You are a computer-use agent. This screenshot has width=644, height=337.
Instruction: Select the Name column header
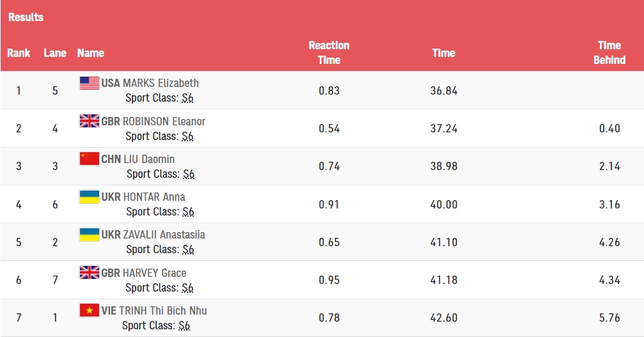(90, 53)
